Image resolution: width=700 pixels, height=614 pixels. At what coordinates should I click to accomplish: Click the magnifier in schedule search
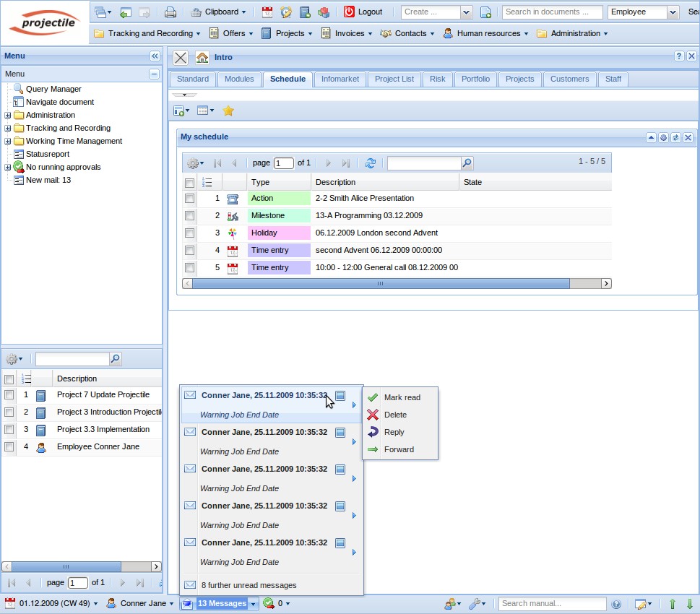[467, 163]
